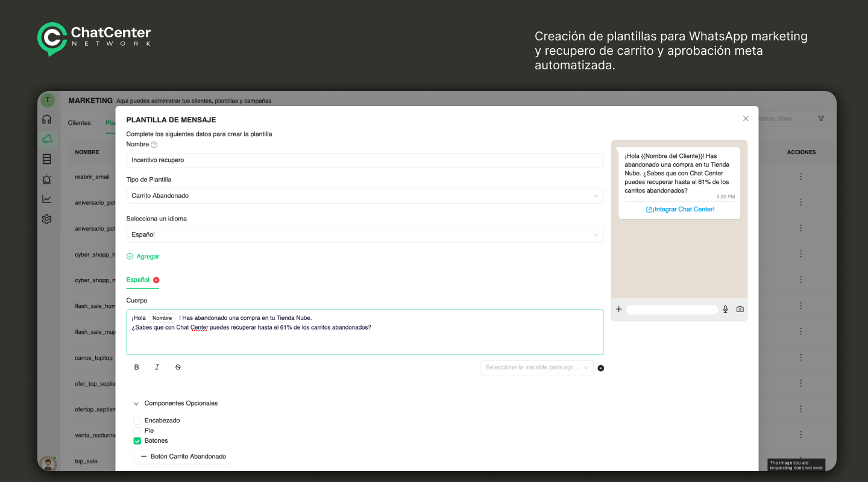Click the NOMBRE column header

pyautogui.click(x=87, y=152)
